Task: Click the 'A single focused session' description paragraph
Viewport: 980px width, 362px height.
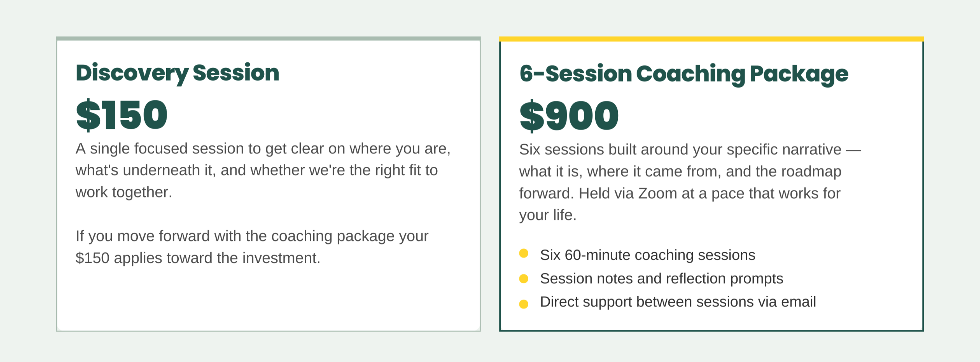Action: 263,170
